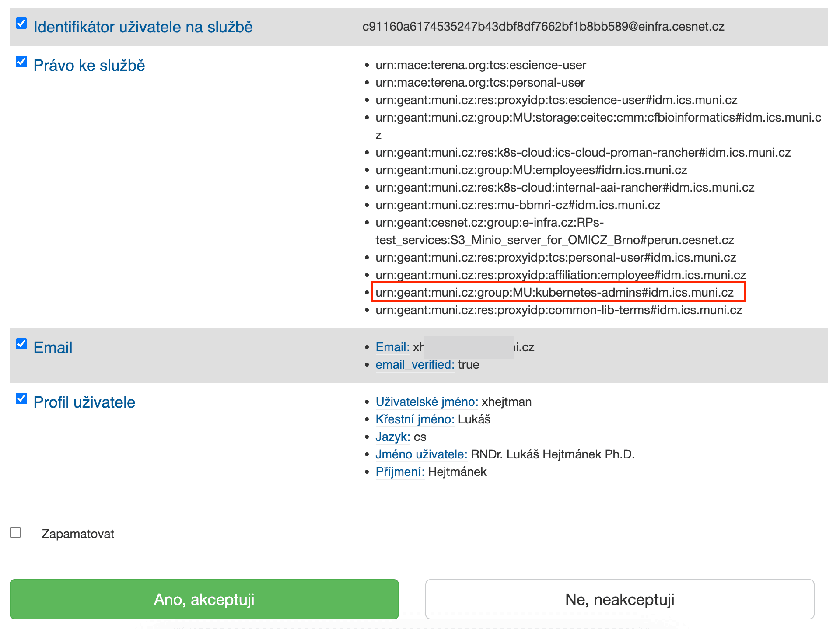Click the Profil uživatele heading
The height and width of the screenshot is (629, 840).
pos(84,402)
